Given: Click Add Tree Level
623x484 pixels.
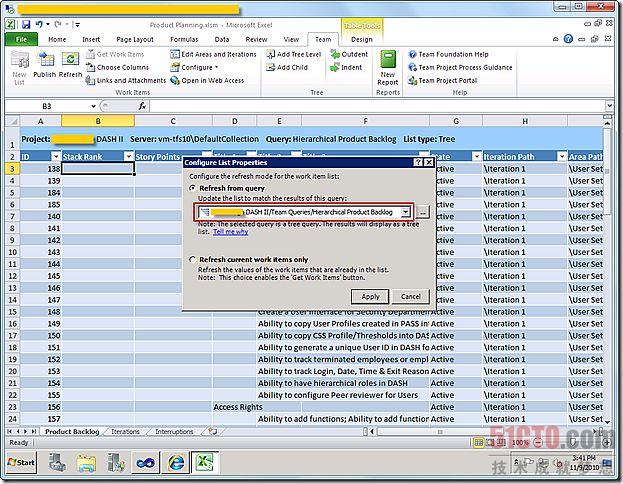Looking at the screenshot, I should (294, 54).
